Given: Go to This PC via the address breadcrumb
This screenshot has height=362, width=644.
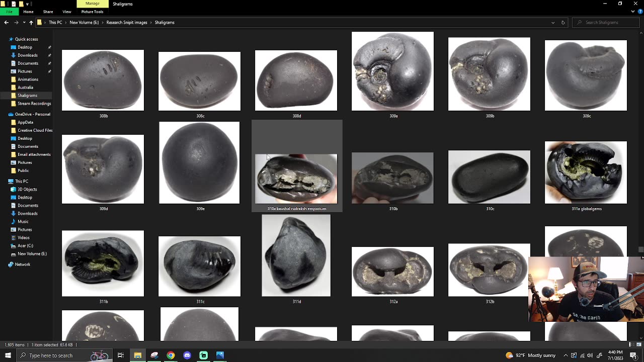Looking at the screenshot, I should 55,23.
